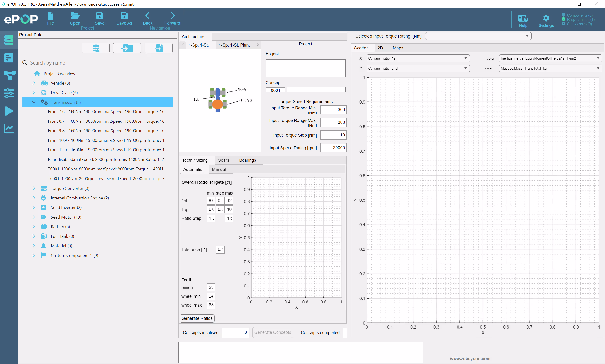This screenshot has height=364, width=605.
Task: Click the play simulation sidebar icon
Action: click(x=9, y=111)
